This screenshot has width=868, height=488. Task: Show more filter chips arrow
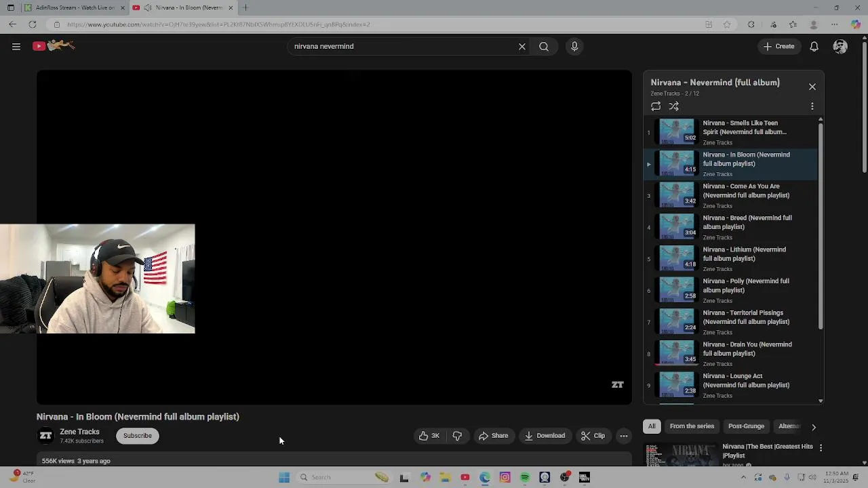[814, 427]
